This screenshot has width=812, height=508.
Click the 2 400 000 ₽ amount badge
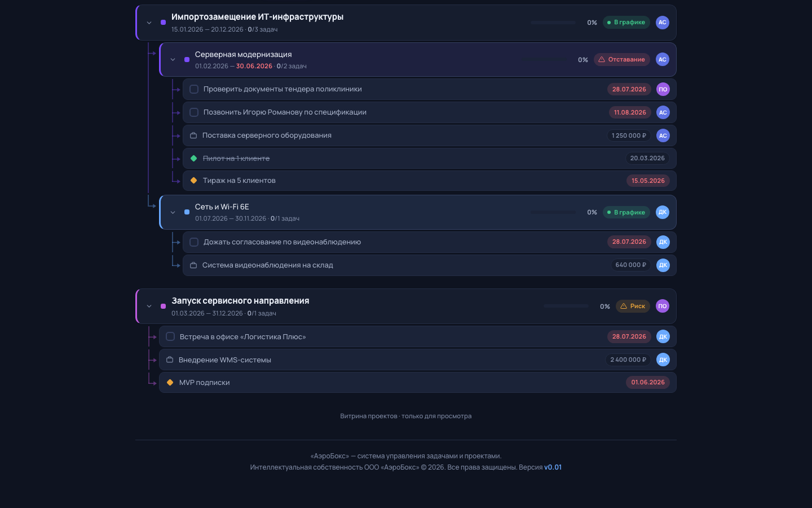[628, 360]
